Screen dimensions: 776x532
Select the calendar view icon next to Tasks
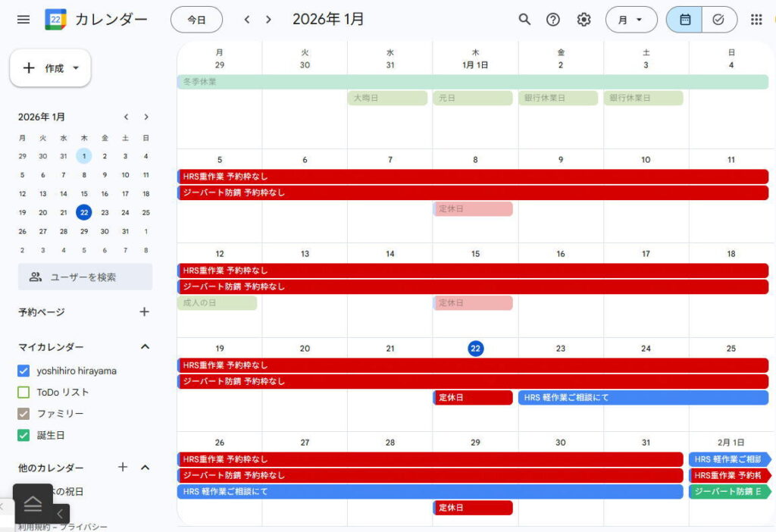[x=683, y=19]
